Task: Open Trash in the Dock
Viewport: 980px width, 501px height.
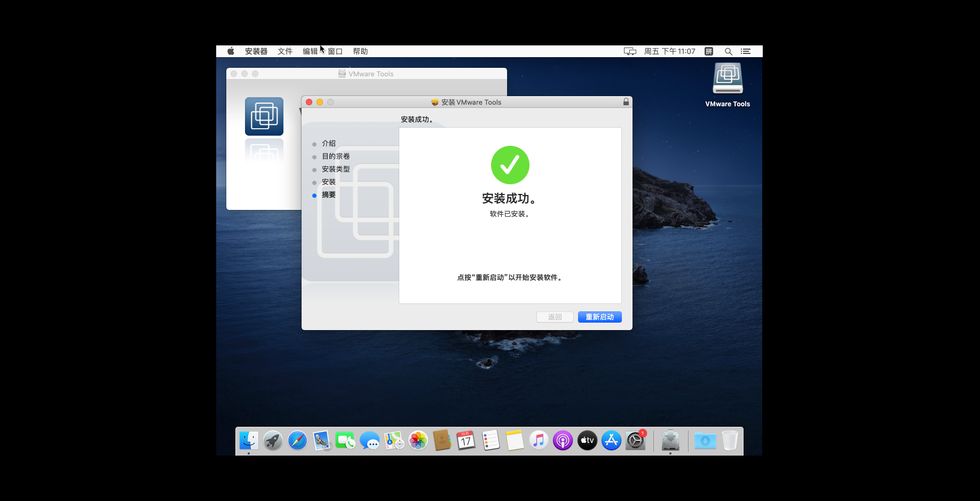Action: [730, 441]
